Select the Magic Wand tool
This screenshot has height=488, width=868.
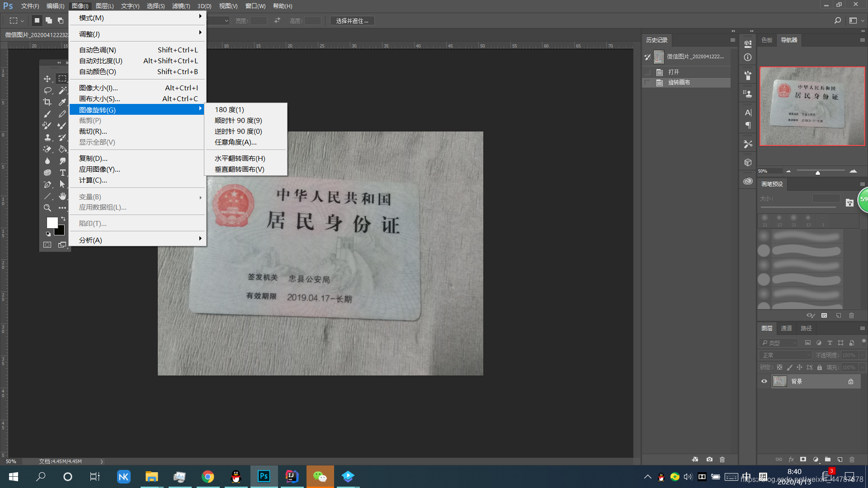coord(62,90)
